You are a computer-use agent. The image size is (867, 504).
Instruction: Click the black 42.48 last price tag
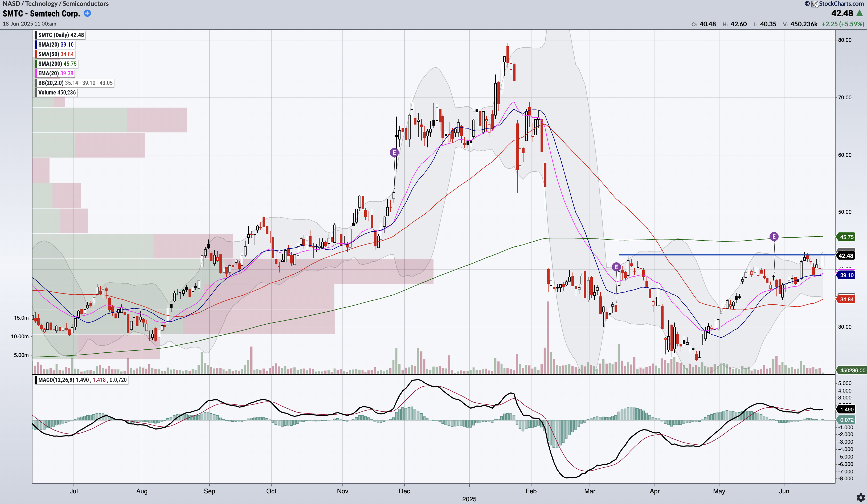click(x=846, y=256)
